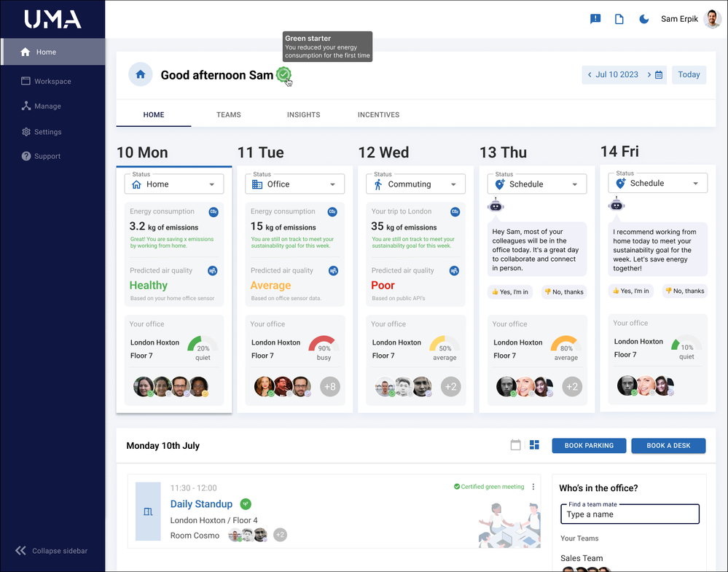
Task: Click "Yes, I'm in" on Thursday card
Action: coord(510,291)
